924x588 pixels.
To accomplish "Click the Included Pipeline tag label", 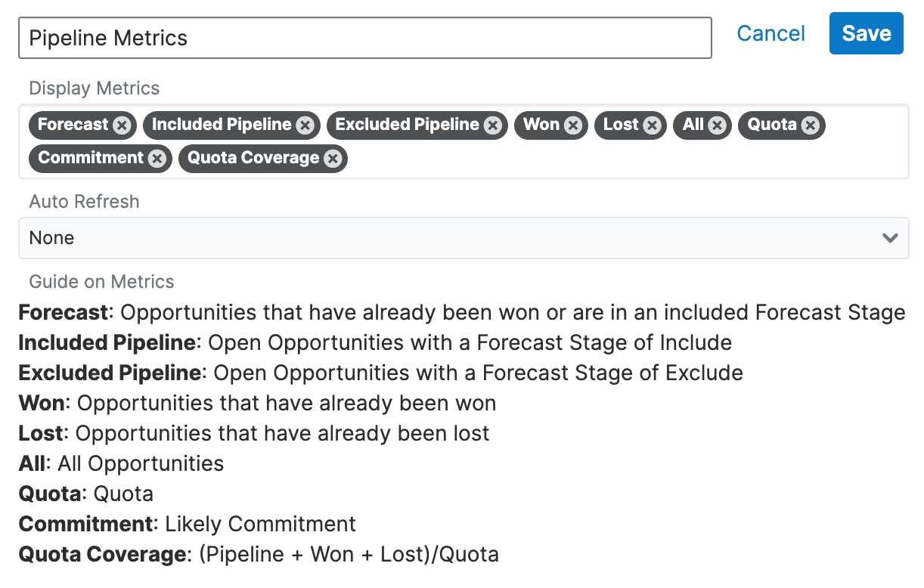I will click(x=222, y=125).
